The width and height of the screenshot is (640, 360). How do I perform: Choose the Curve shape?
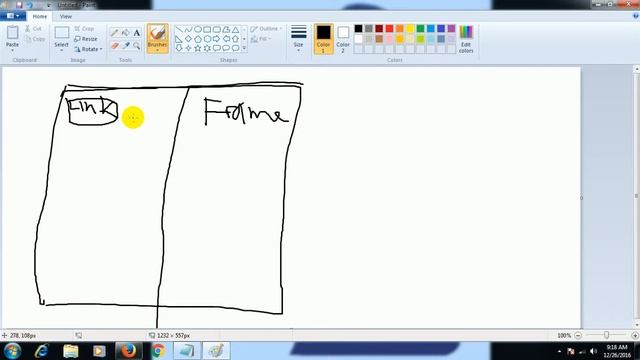point(188,29)
